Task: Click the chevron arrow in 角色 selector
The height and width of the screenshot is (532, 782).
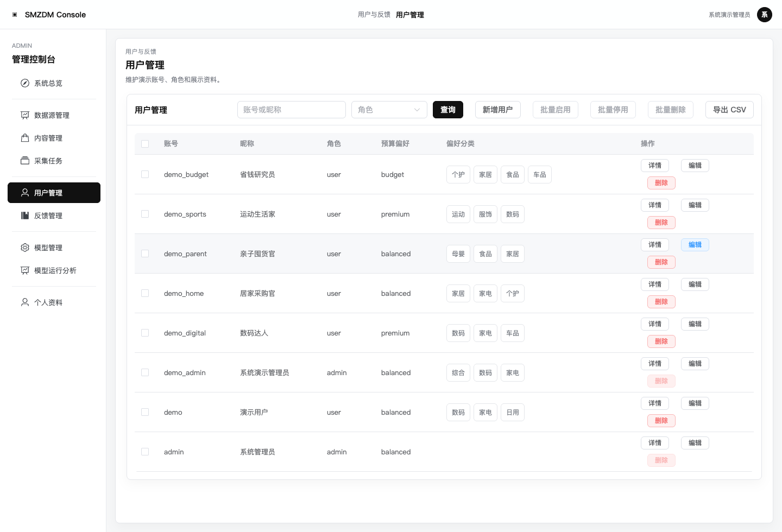Action: (417, 110)
